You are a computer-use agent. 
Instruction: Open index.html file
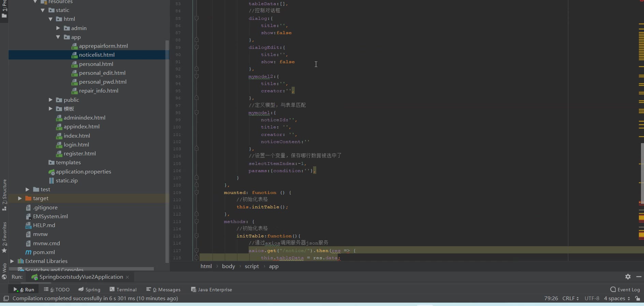pyautogui.click(x=77, y=136)
